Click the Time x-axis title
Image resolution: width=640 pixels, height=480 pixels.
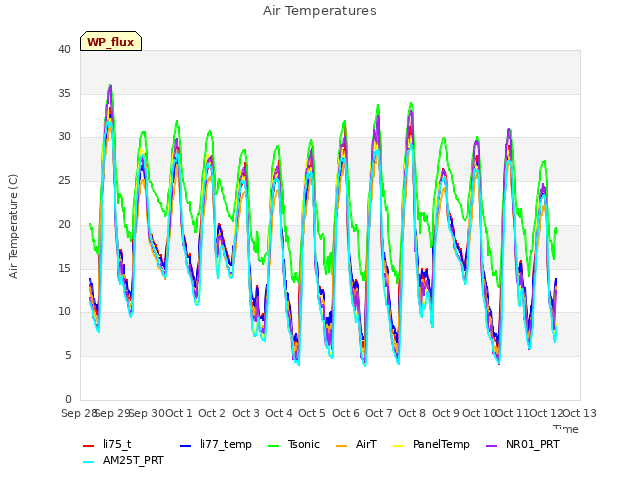[566, 429]
